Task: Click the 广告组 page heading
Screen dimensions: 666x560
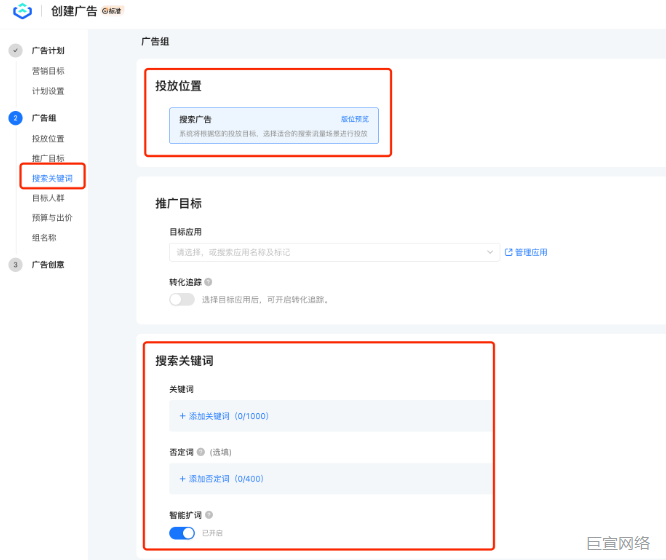Action: [155, 42]
